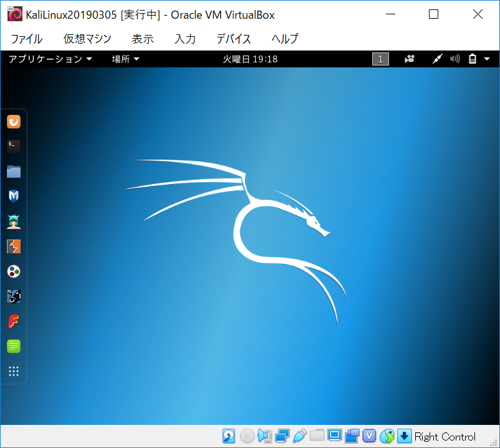Launch Armitage from the dock
This screenshot has width=500, height=448.
tap(14, 221)
